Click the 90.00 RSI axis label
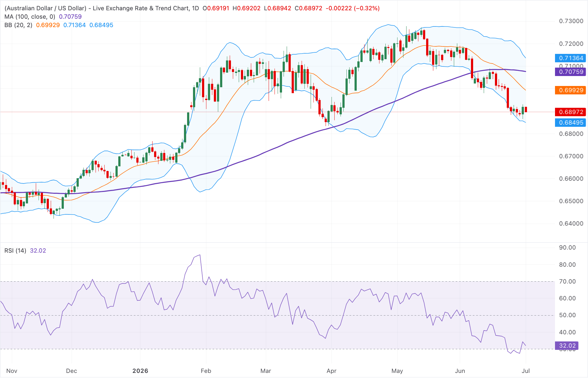This screenshot has width=588, height=381. pos(567,248)
